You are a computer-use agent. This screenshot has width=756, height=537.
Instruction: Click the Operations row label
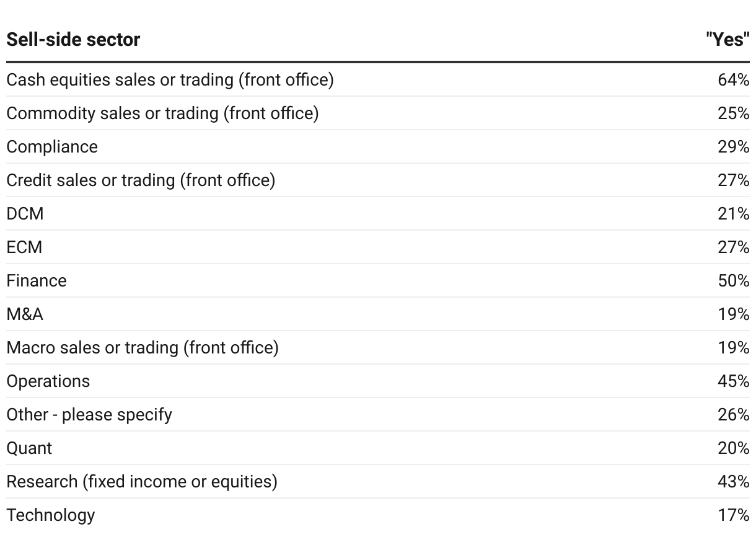coord(48,381)
